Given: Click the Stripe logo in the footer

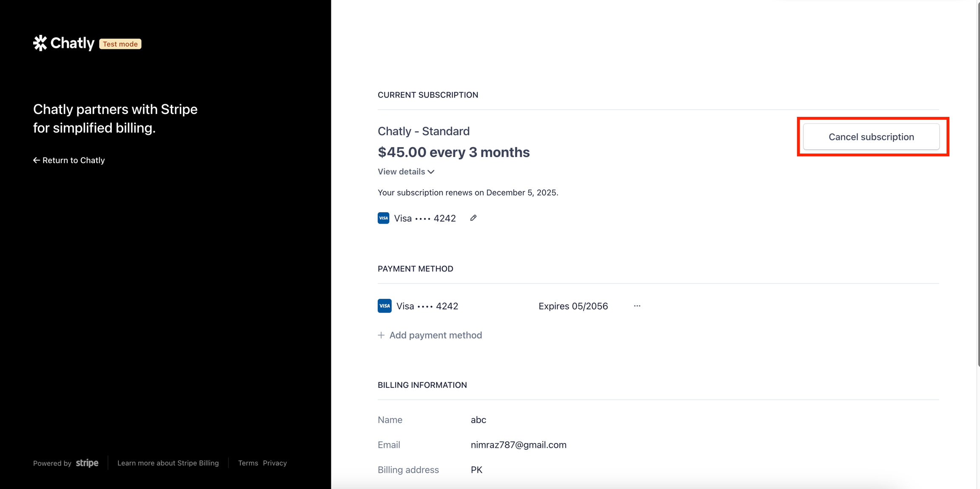Looking at the screenshot, I should click(87, 463).
